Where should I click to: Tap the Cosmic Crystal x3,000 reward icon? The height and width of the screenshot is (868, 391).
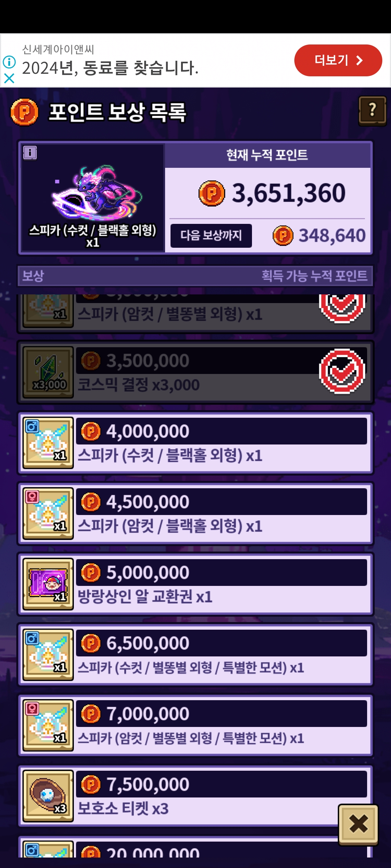(48, 372)
